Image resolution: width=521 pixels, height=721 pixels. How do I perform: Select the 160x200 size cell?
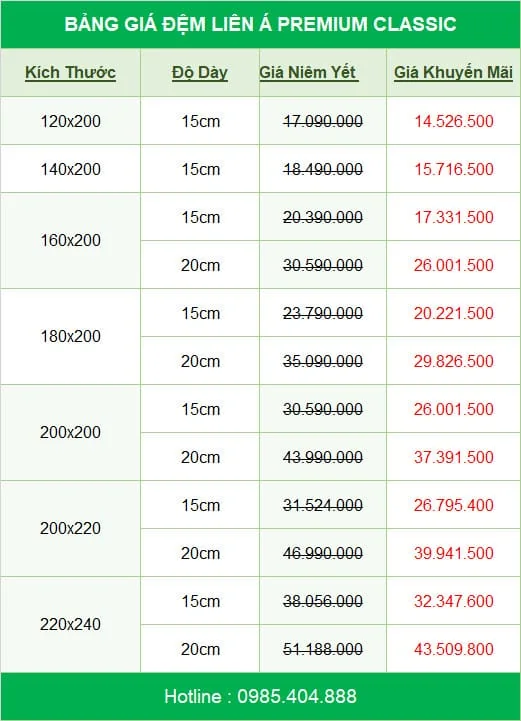tap(70, 240)
